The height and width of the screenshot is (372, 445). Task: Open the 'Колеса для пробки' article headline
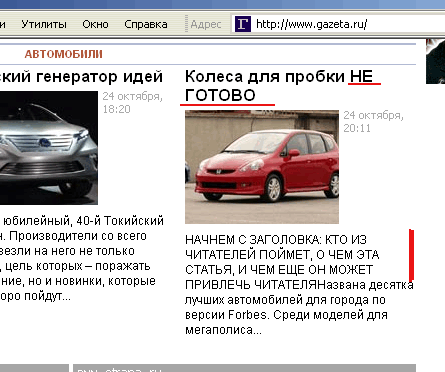point(279,86)
